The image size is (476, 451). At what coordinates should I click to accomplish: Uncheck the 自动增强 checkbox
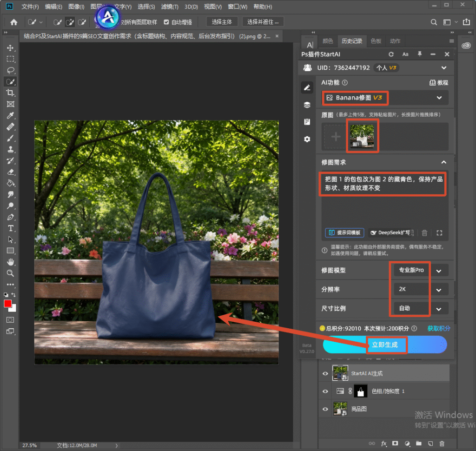166,22
